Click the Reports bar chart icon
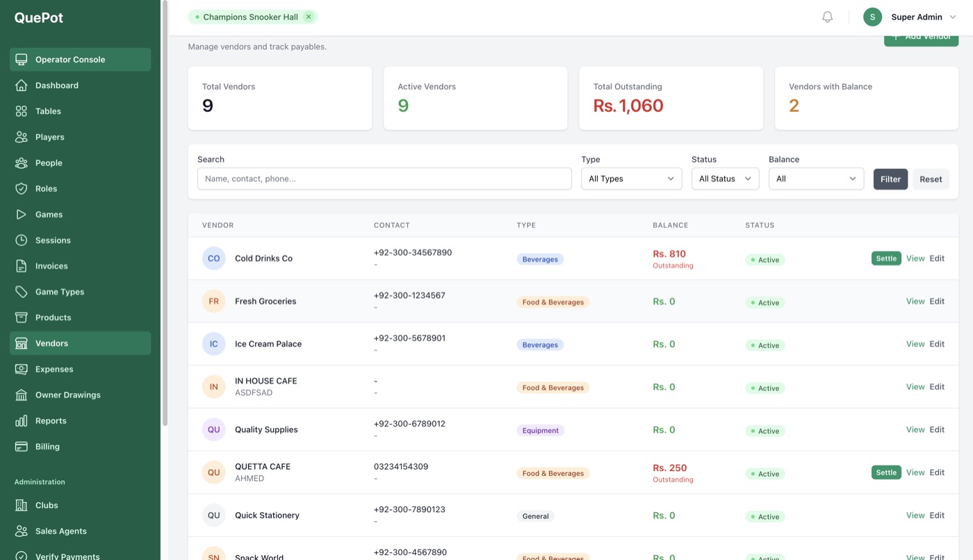This screenshot has width=973, height=560. [x=22, y=421]
